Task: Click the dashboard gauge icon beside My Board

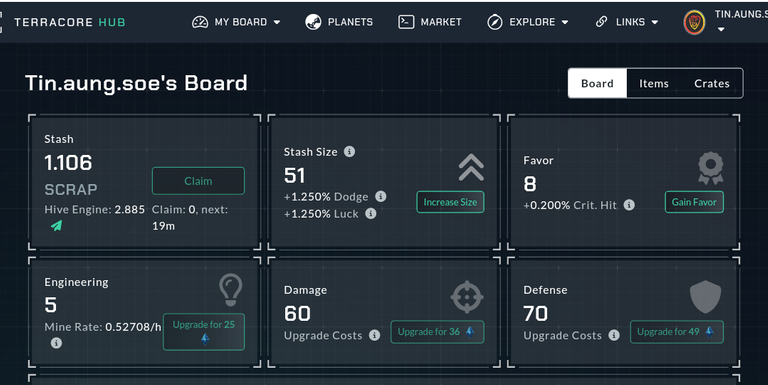Action: 200,22
